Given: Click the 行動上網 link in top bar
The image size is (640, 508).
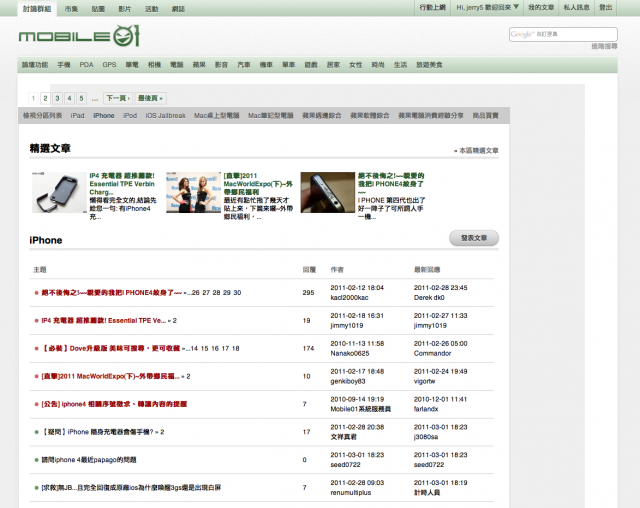Looking at the screenshot, I should (x=433, y=7).
